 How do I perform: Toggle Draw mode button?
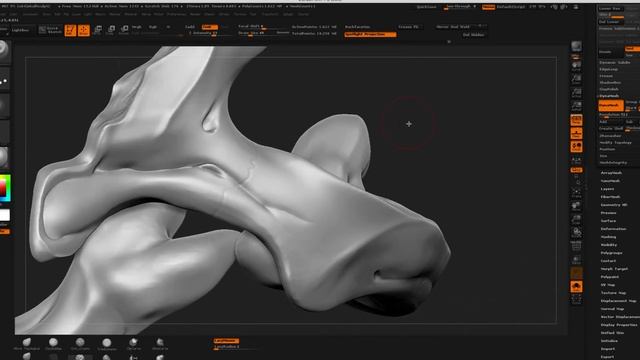(x=84, y=30)
